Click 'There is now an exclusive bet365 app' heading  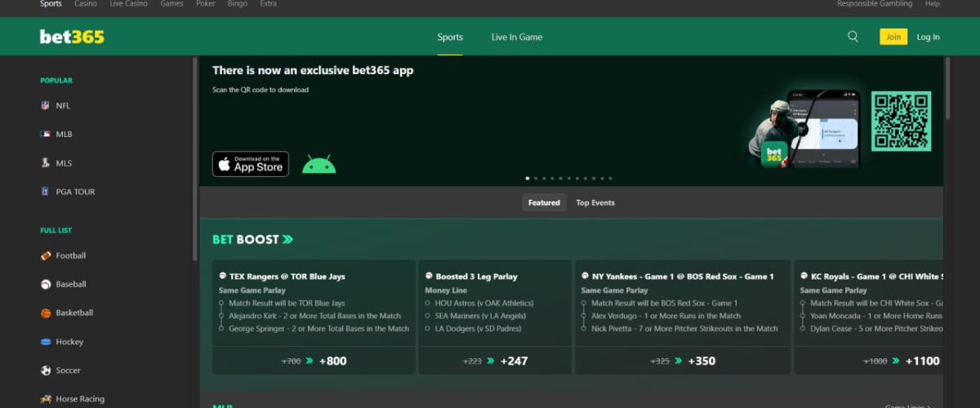pyautogui.click(x=313, y=70)
